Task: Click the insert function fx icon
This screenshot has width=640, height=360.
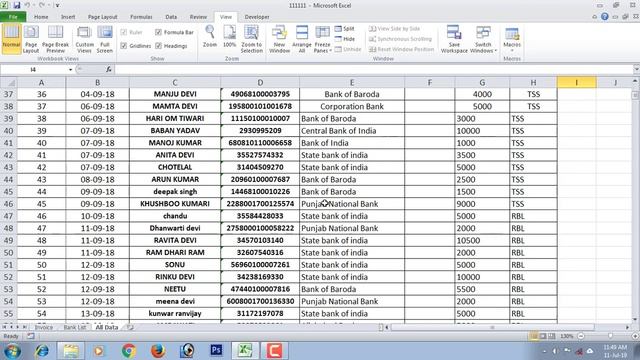Action: click(x=109, y=69)
